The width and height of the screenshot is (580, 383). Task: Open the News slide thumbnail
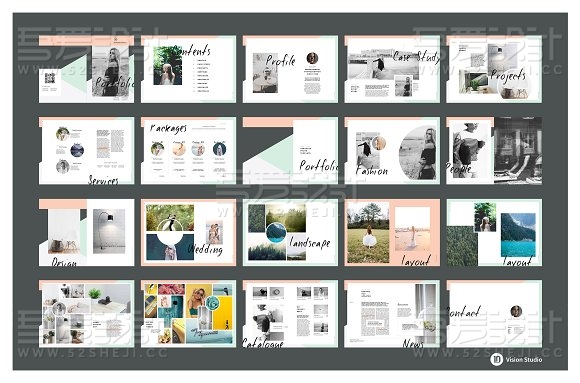point(392,314)
